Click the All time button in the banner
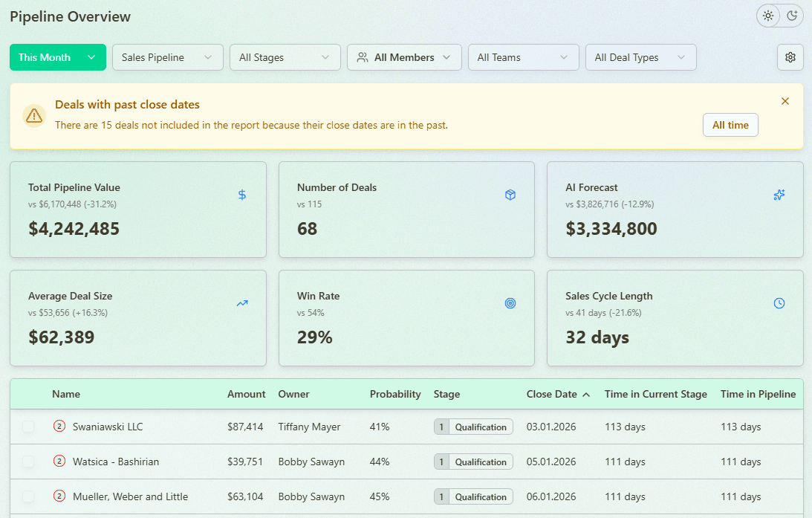 730,125
